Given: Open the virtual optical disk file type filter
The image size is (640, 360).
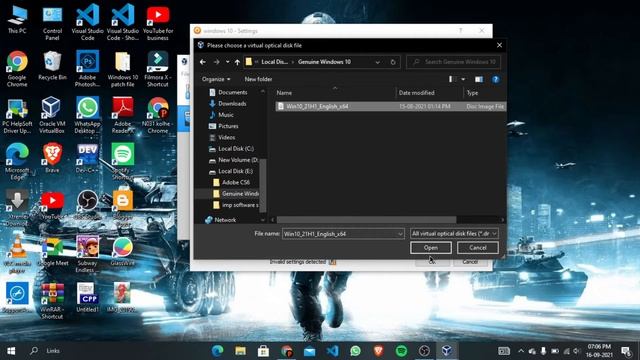Looking at the screenshot, I should click(454, 233).
